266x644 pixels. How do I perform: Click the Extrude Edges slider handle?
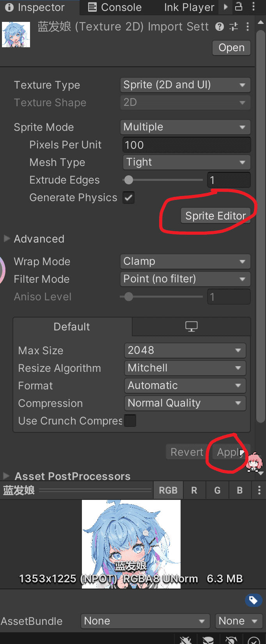click(x=128, y=180)
